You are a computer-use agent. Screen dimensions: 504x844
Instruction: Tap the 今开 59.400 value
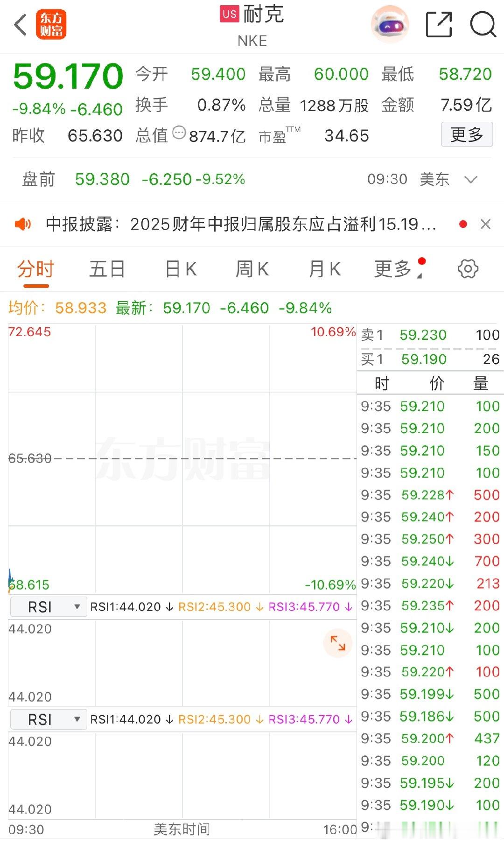(x=218, y=74)
